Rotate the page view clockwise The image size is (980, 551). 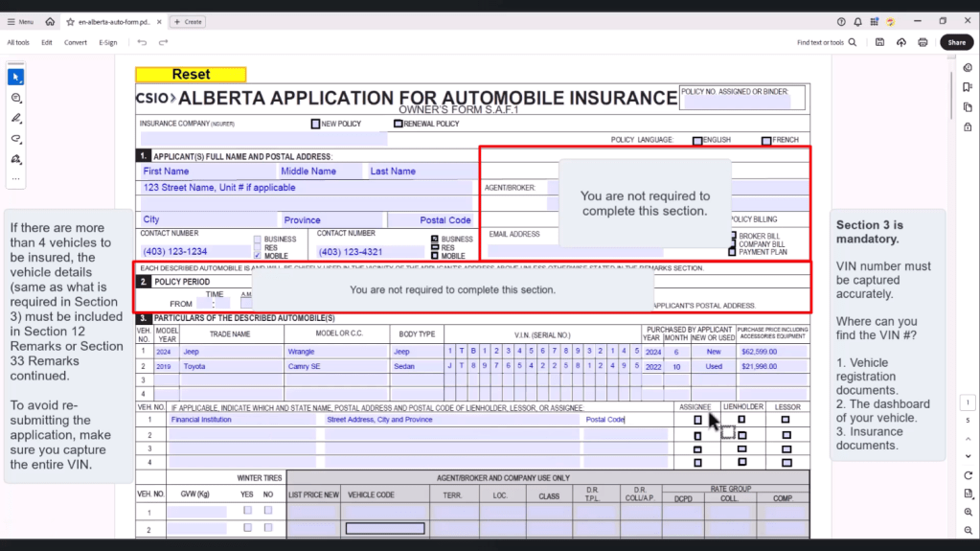coord(968,475)
